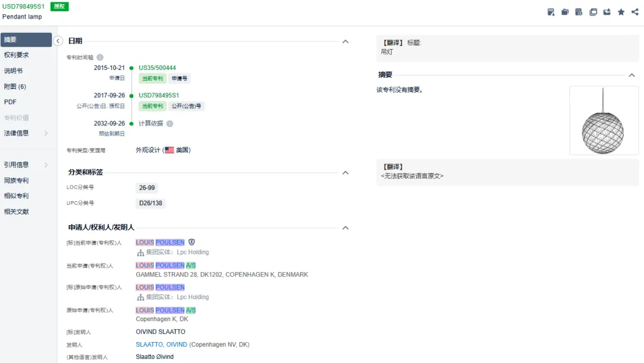Click info icon next to 专利时间轴
644x363 pixels.
tap(100, 57)
